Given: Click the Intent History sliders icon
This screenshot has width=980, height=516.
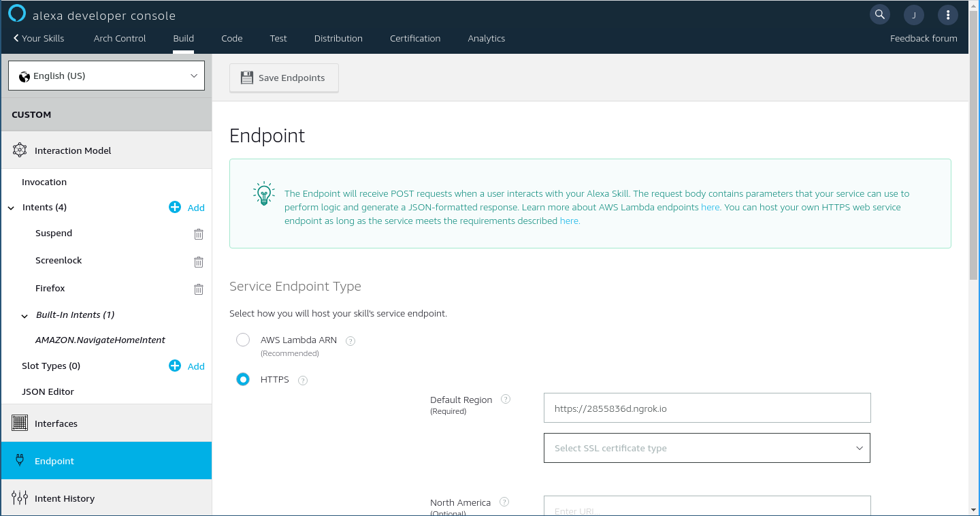Looking at the screenshot, I should click(20, 498).
